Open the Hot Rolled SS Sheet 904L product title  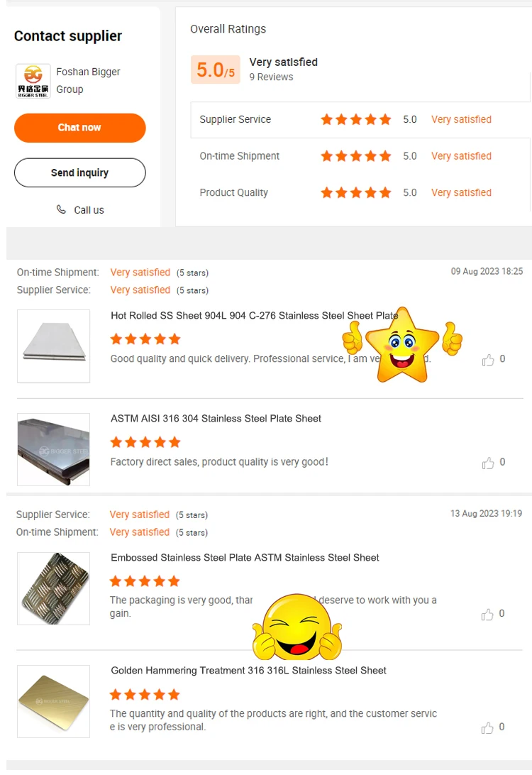coord(254,315)
